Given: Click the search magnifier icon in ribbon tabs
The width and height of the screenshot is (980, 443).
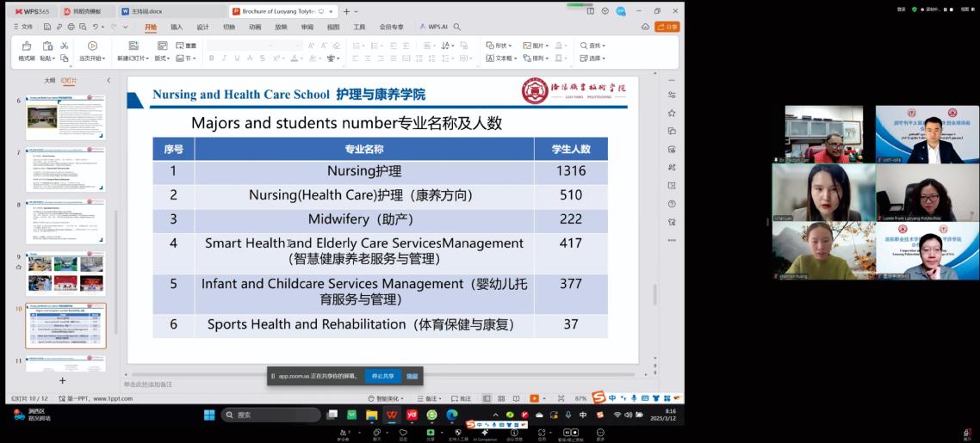Looking at the screenshot, I should tap(456, 27).
